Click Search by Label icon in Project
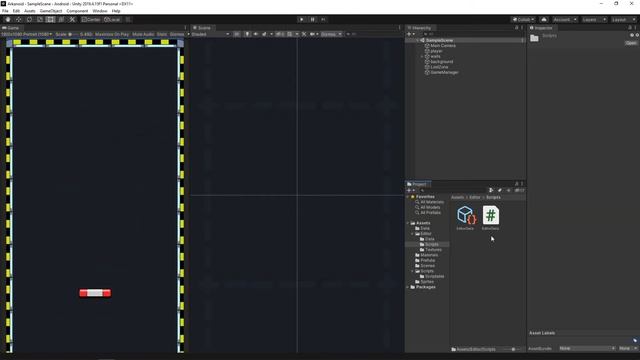 coord(500,191)
